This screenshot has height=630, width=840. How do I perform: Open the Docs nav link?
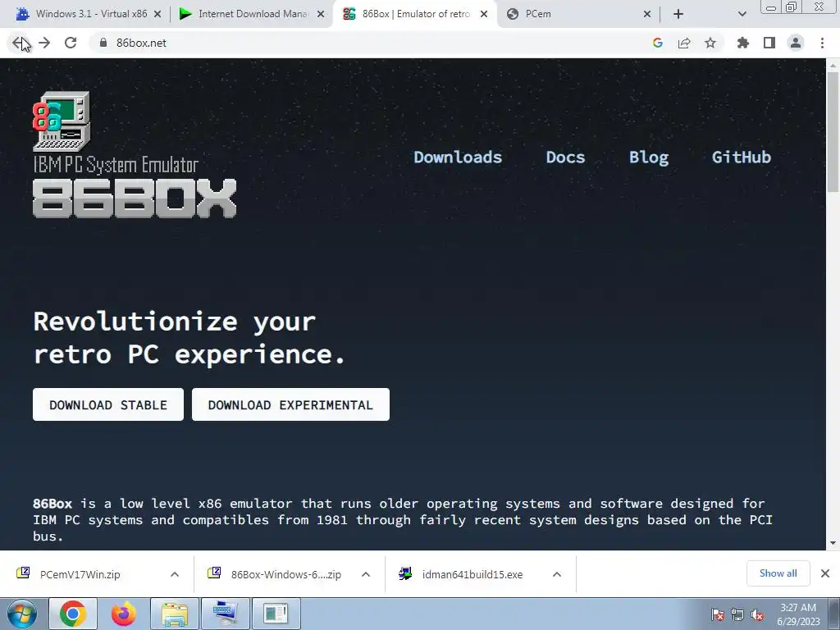pos(565,157)
